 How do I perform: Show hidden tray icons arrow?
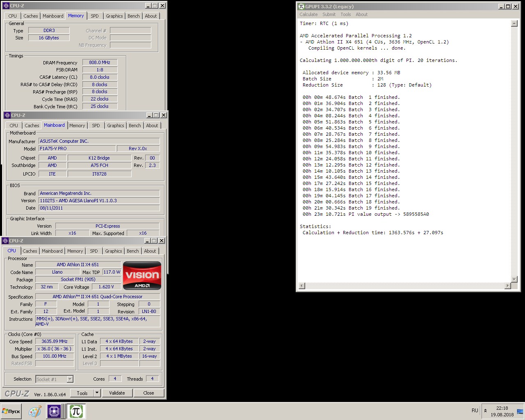(x=486, y=411)
